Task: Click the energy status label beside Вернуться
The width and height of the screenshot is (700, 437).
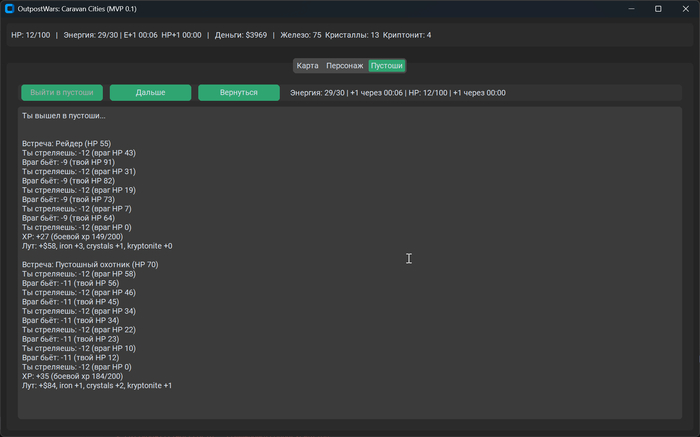Action: point(398,93)
